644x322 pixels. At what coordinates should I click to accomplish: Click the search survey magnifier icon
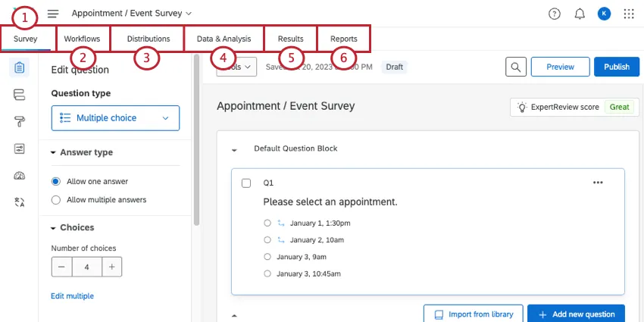515,67
